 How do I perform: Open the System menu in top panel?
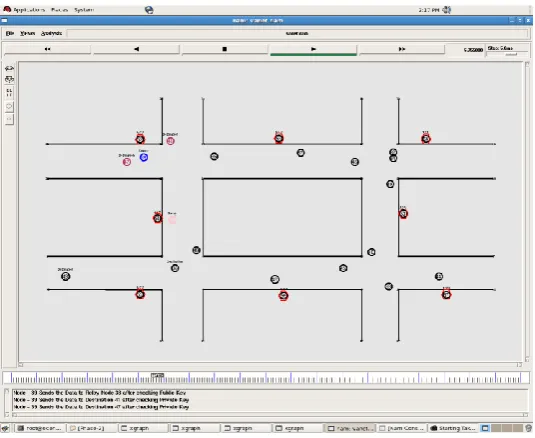(x=84, y=10)
